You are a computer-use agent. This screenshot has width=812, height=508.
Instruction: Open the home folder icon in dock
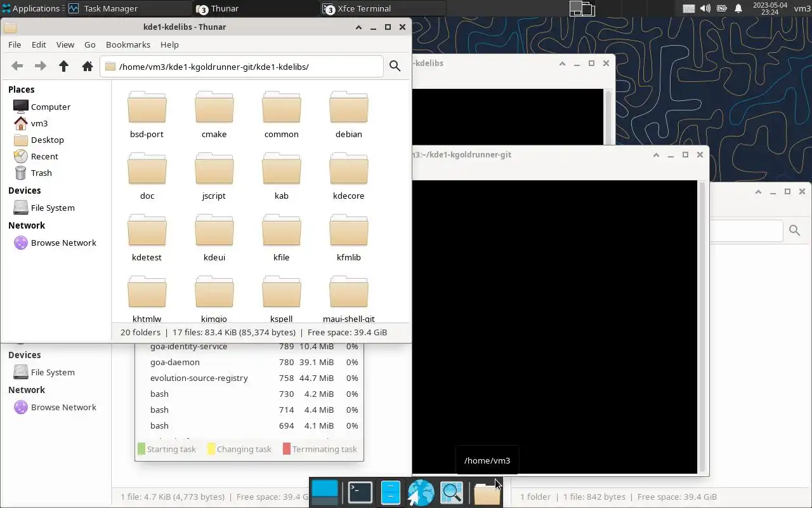click(487, 493)
